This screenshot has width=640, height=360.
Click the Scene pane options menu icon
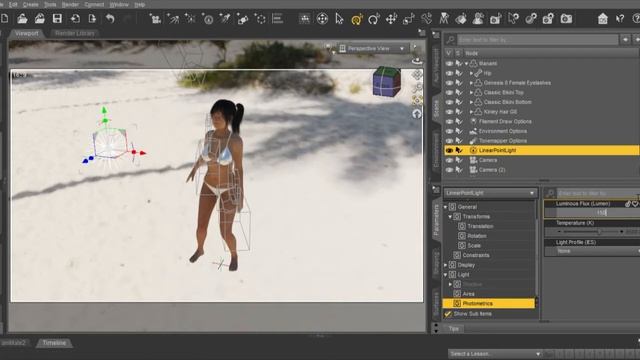click(436, 36)
